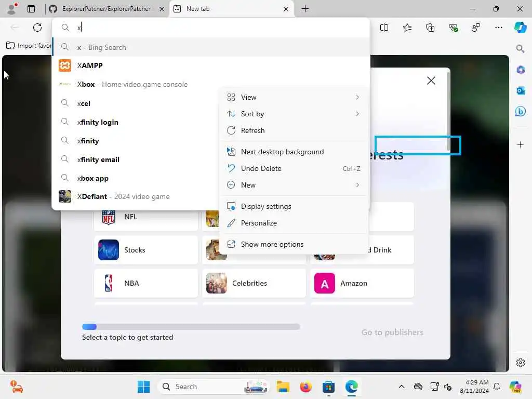Pick the plain xfinity suggestion
This screenshot has height=399, width=532.
(136, 141)
